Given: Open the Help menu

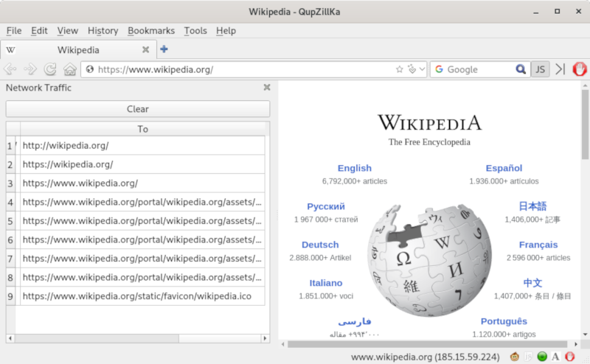Looking at the screenshot, I should (226, 31).
